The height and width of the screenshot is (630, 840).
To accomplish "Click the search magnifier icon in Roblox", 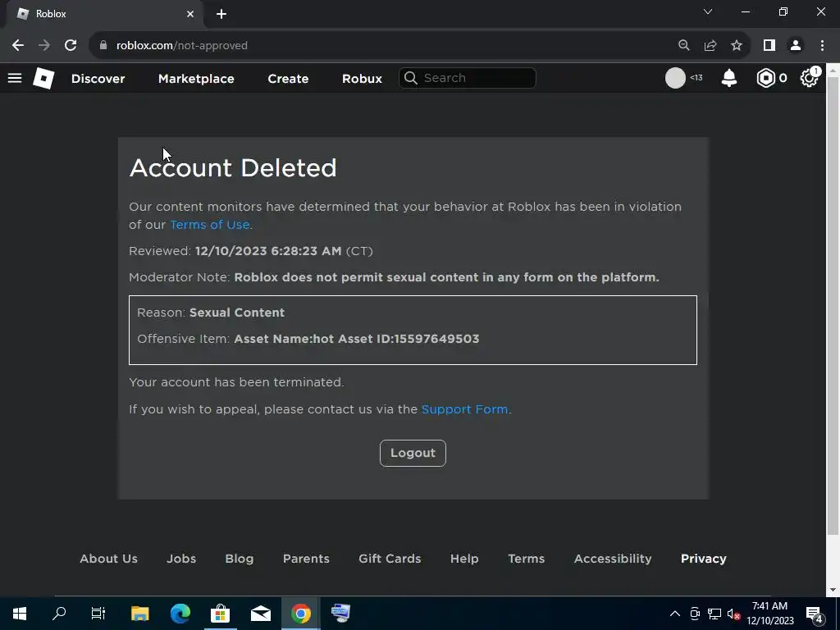I will pyautogui.click(x=411, y=78).
